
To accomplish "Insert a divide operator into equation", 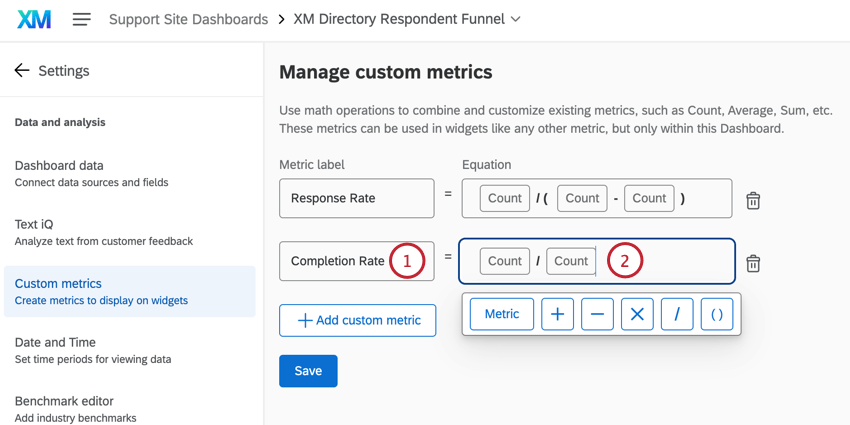I will click(x=677, y=314).
